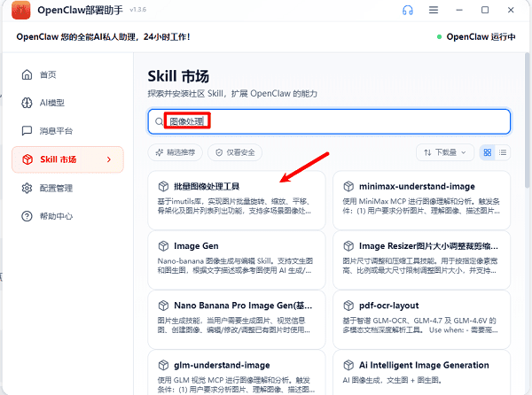Click the package icon of pdf-ocr-layout
This screenshot has width=532, height=395.
[x=348, y=306]
